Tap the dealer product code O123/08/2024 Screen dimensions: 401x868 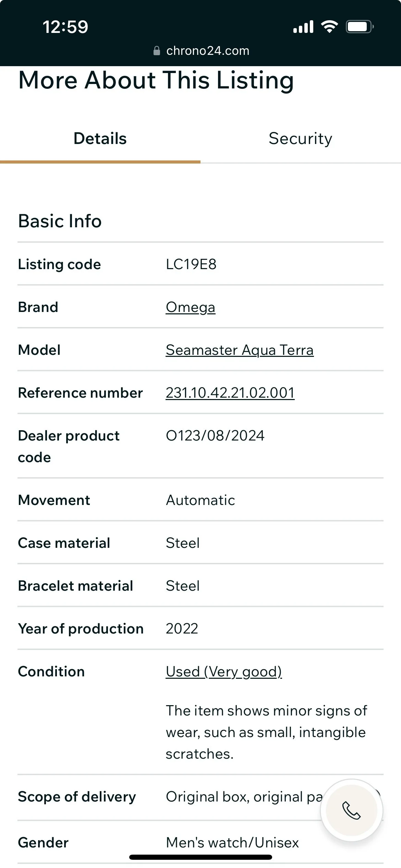click(215, 436)
